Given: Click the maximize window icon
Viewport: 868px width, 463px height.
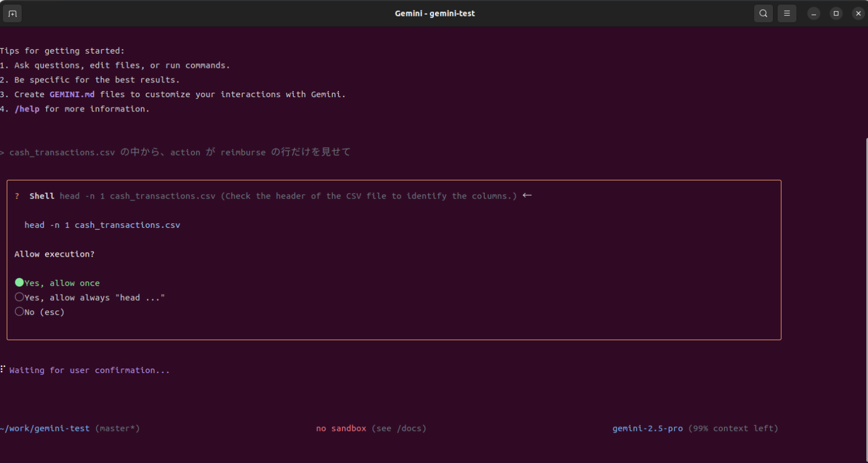Looking at the screenshot, I should (836, 13).
